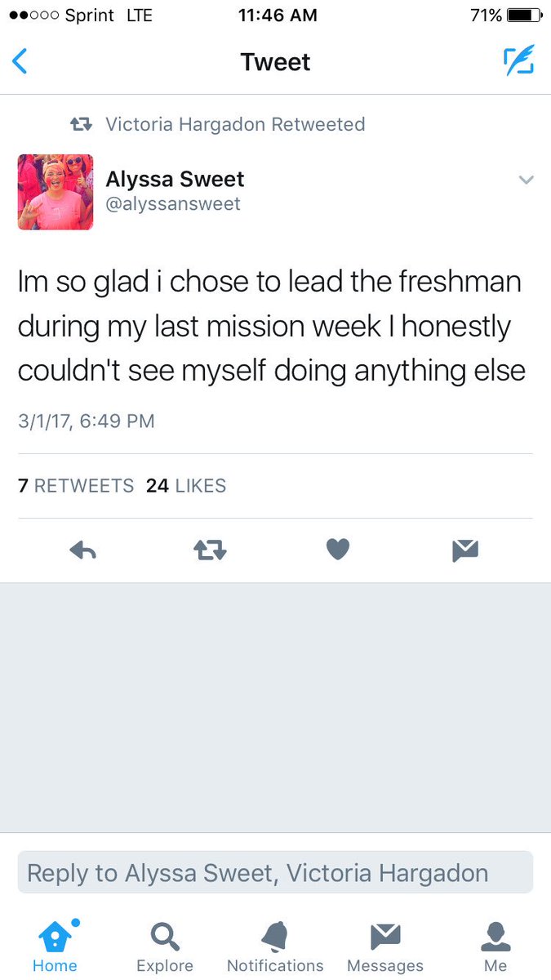Like the tweet with the heart icon
This screenshot has height=980, width=551.
pos(337,550)
